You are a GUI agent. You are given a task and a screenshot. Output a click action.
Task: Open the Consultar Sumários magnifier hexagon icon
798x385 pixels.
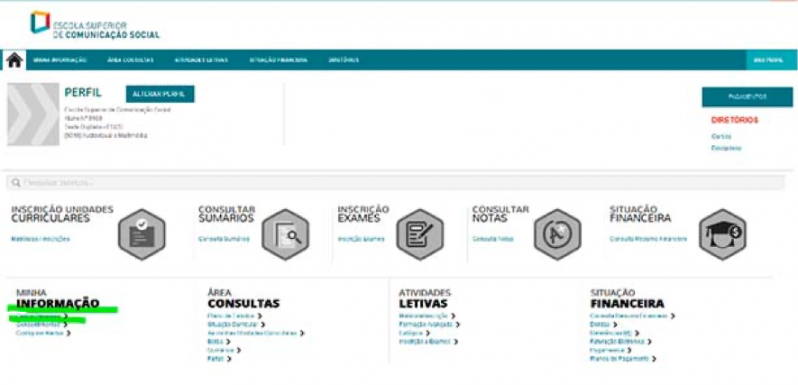point(286,234)
